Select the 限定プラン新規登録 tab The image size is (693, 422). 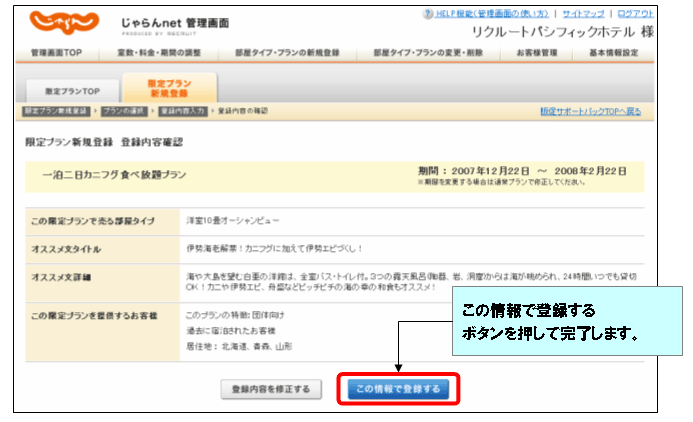[x=170, y=88]
